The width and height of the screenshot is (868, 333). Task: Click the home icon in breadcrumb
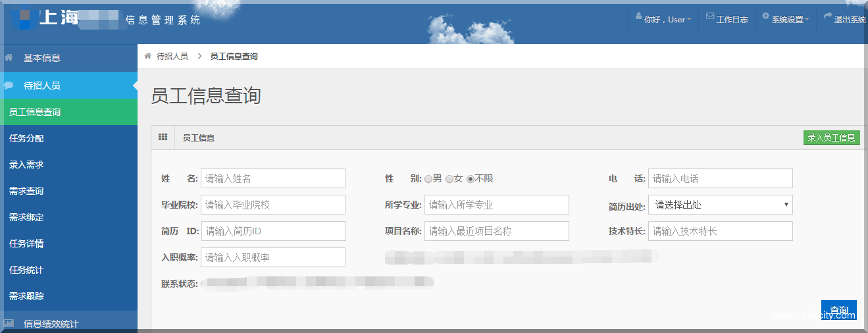point(147,56)
